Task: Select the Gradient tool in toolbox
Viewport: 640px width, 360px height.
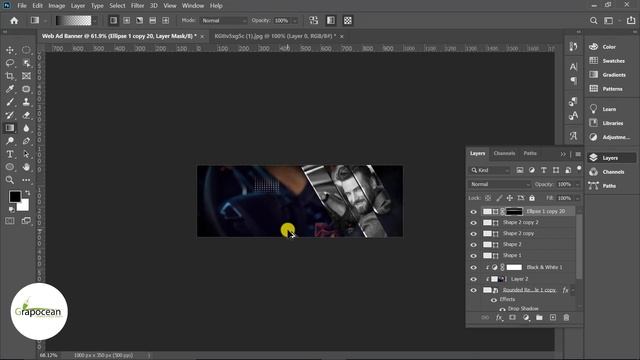Action: click(x=10, y=128)
